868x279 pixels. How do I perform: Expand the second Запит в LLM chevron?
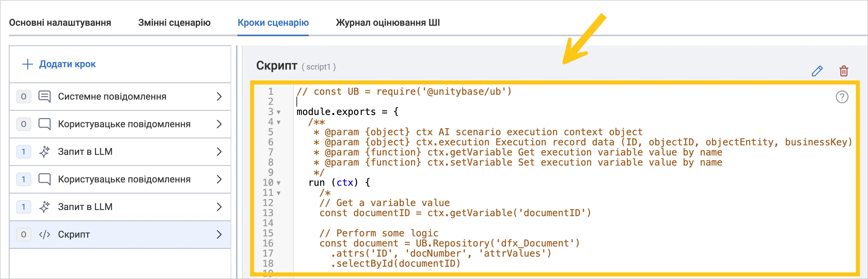219,207
